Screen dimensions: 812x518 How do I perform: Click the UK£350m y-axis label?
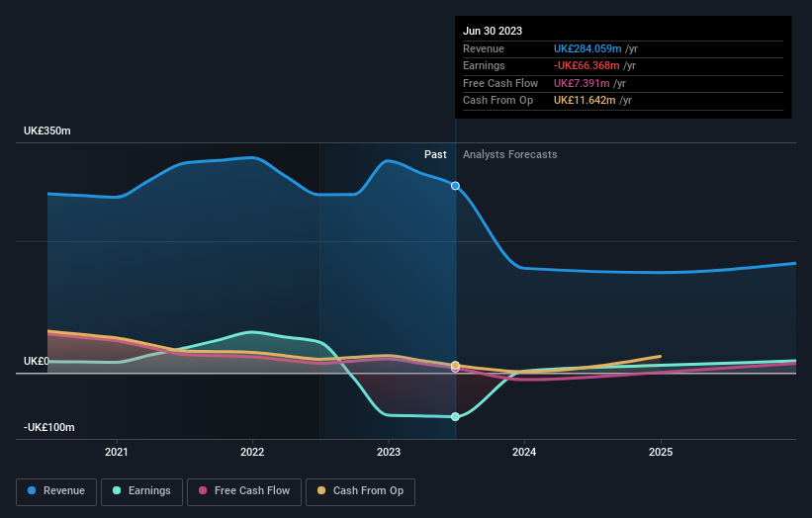[47, 130]
